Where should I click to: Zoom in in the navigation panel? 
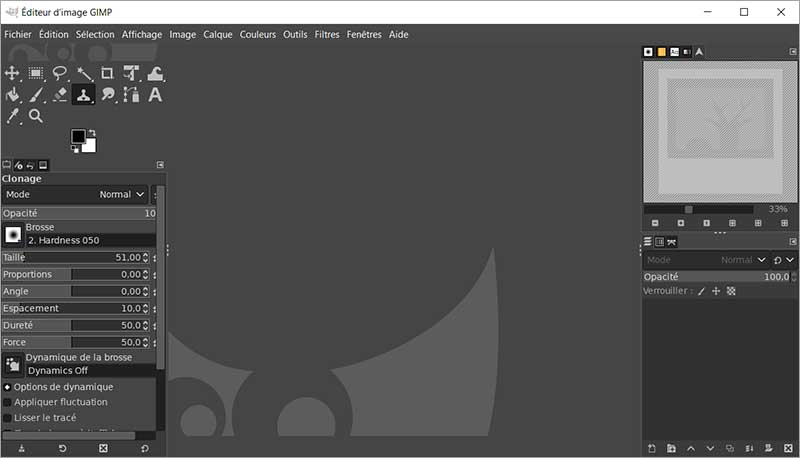click(x=681, y=223)
